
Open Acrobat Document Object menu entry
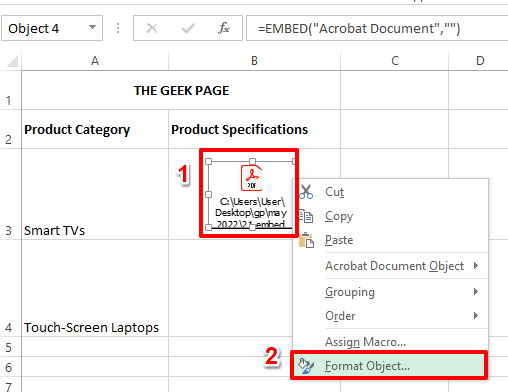[390, 266]
